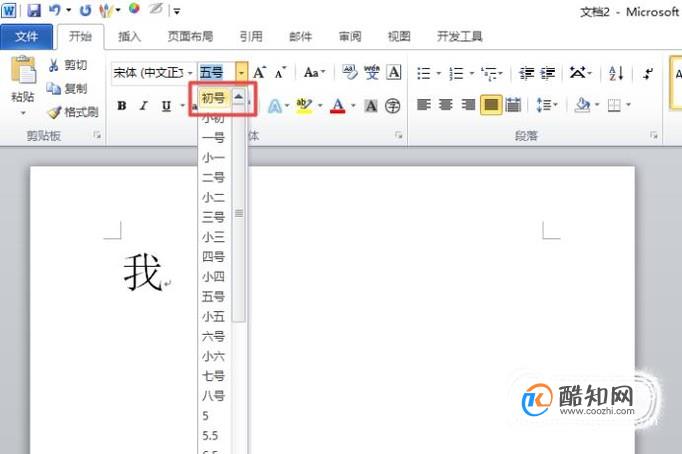Image resolution: width=682 pixels, height=454 pixels.
Task: Align text left
Action: (424, 105)
